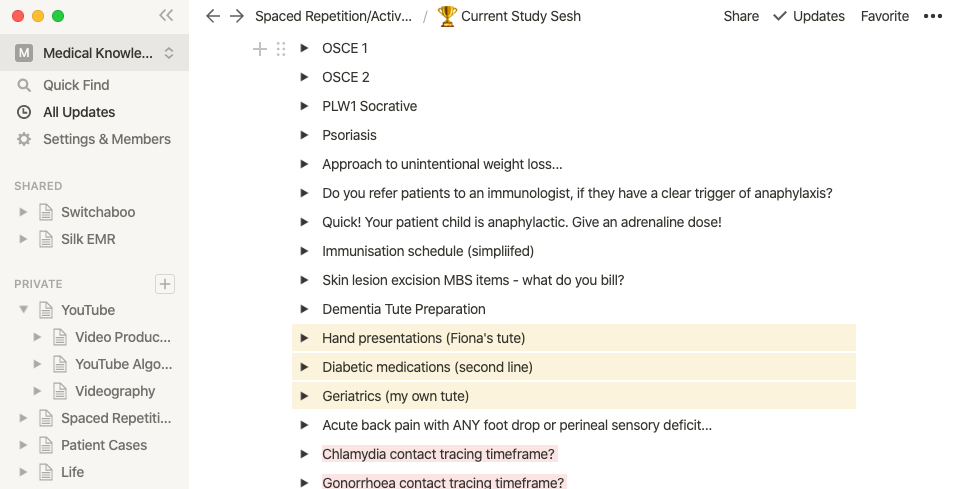This screenshot has height=489, width=958.
Task: Go forward using the right arrow
Action: click(236, 16)
